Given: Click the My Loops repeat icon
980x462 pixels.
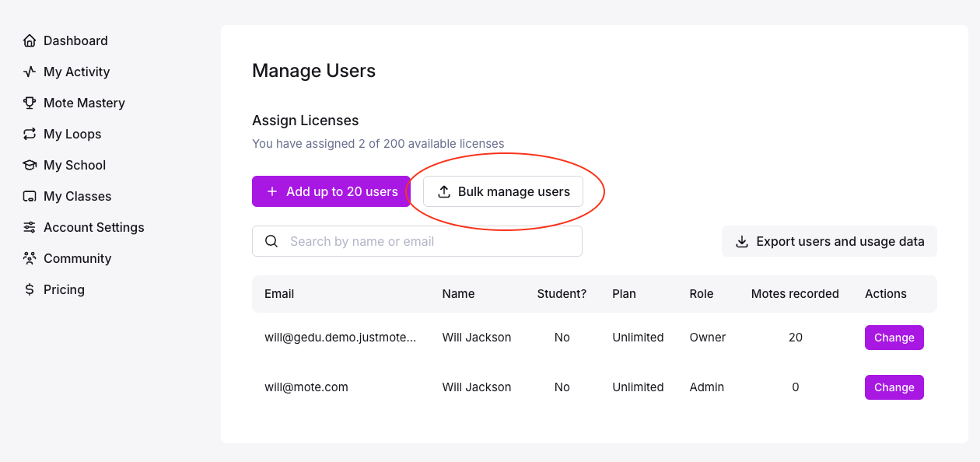Looking at the screenshot, I should click(x=30, y=134).
